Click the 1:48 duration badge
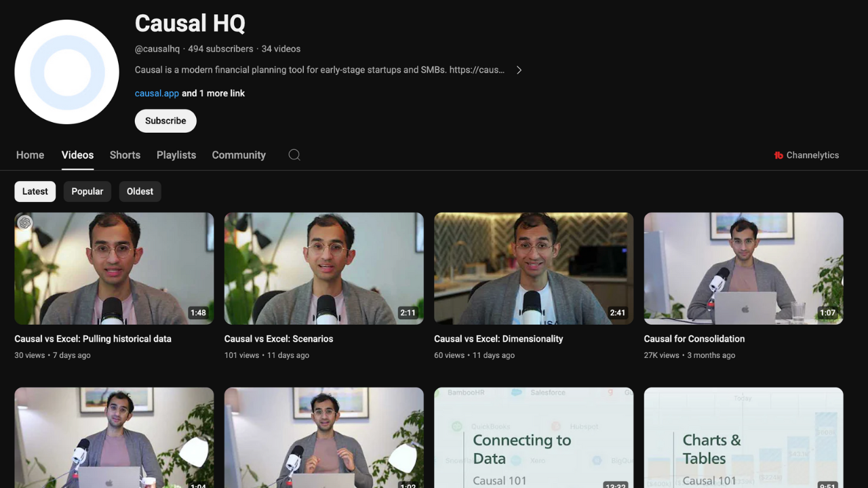The width and height of the screenshot is (868, 488). click(198, 313)
